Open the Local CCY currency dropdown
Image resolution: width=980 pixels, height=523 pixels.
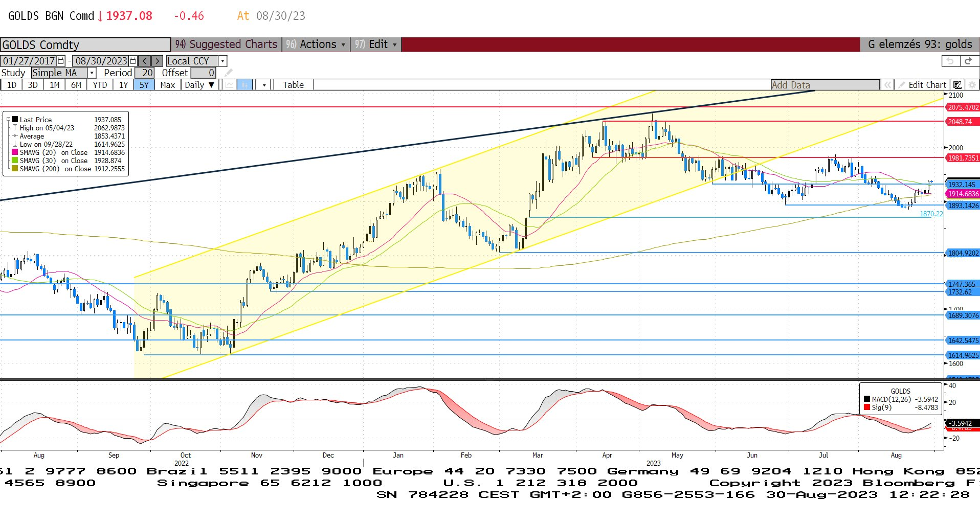point(222,61)
